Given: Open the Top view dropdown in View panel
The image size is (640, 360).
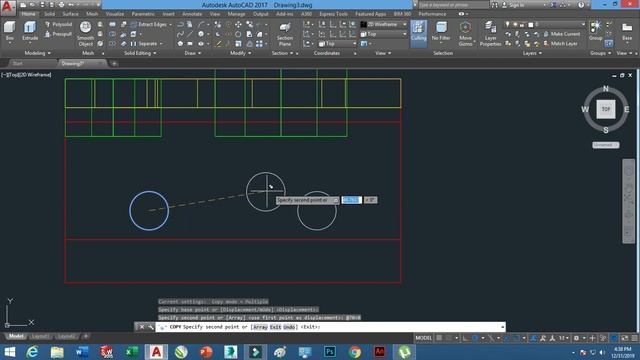Looking at the screenshot, I should point(384,34).
